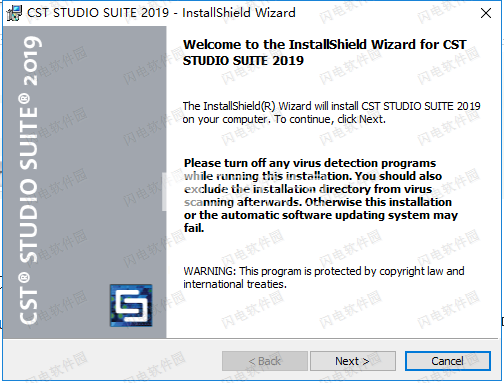The image size is (504, 383).
Task: Click the bold word fail.
Action: [194, 228]
